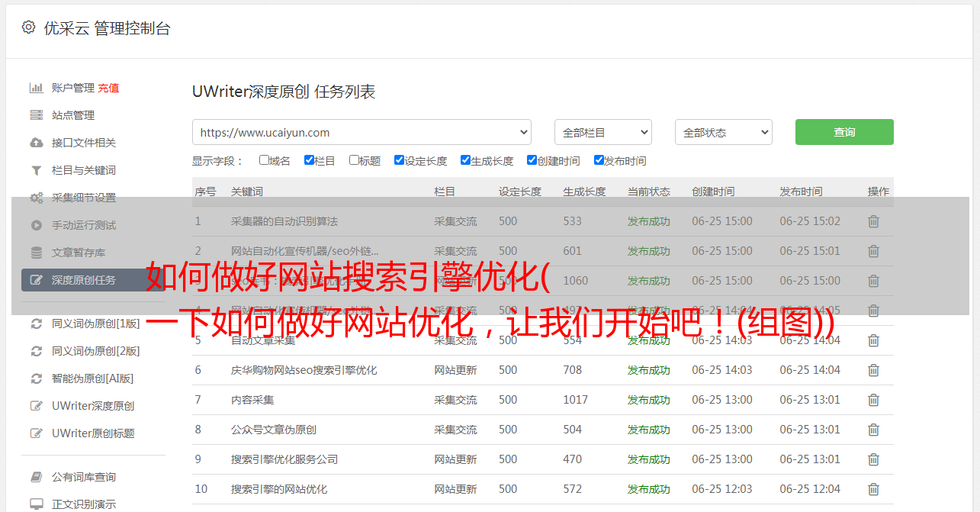Delete row 8 公众号文章伪原创 task

pos(874,430)
